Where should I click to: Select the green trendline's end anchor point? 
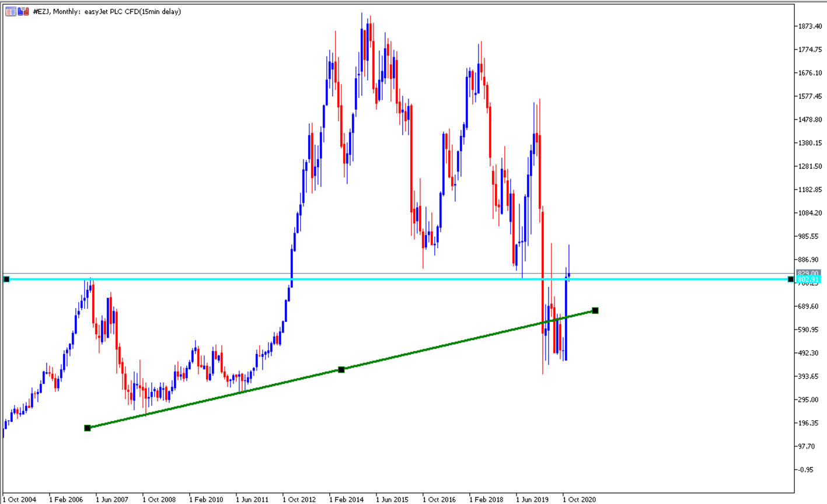coord(595,310)
